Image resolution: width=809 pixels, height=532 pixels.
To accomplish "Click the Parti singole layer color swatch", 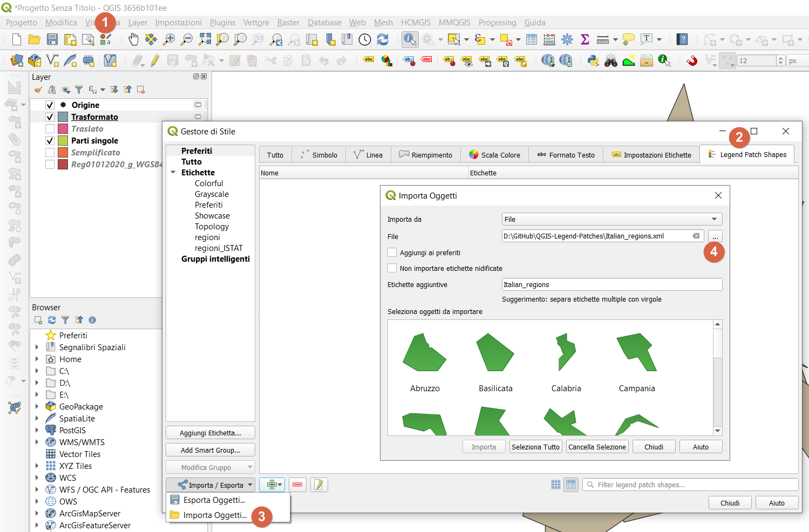I will [63, 141].
